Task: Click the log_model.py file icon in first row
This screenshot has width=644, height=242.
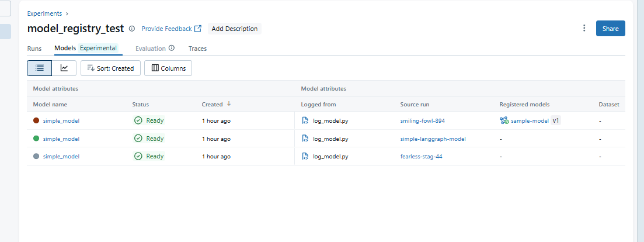Action: click(x=305, y=120)
